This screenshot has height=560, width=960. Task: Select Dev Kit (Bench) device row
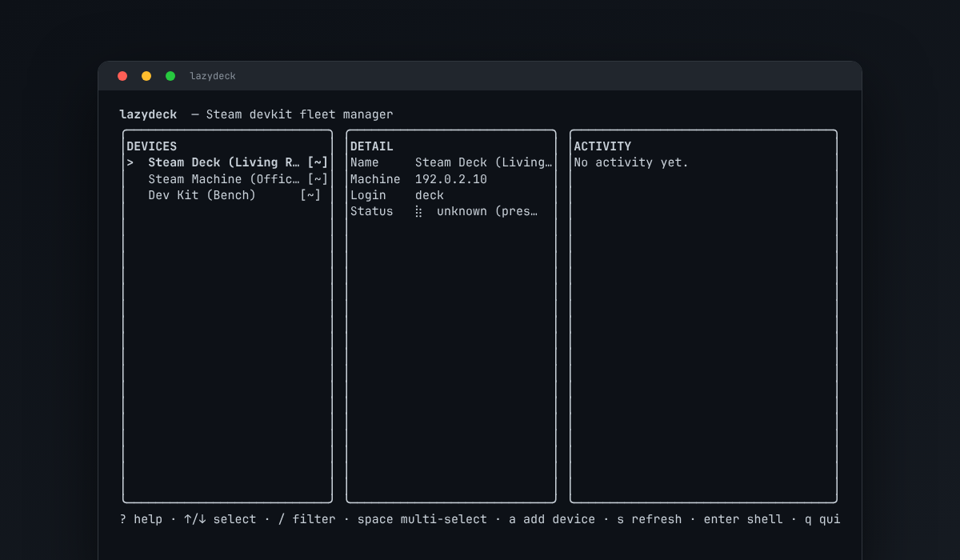coord(227,195)
